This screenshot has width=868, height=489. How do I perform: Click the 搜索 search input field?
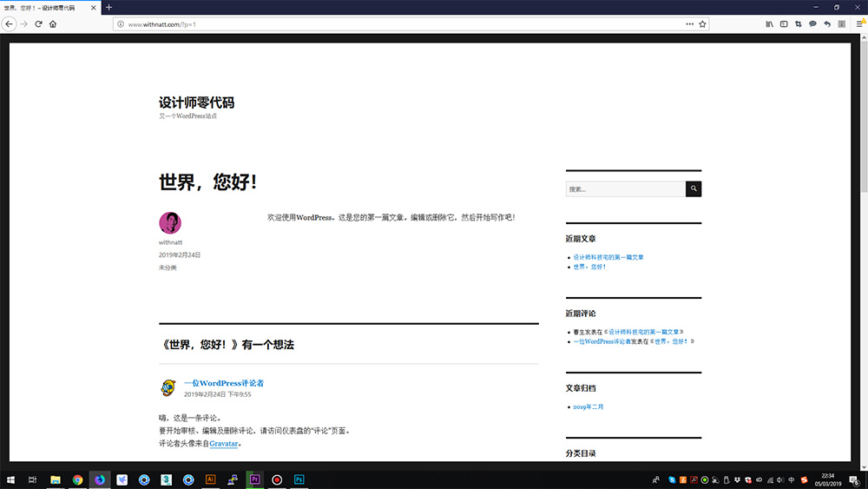tap(626, 188)
